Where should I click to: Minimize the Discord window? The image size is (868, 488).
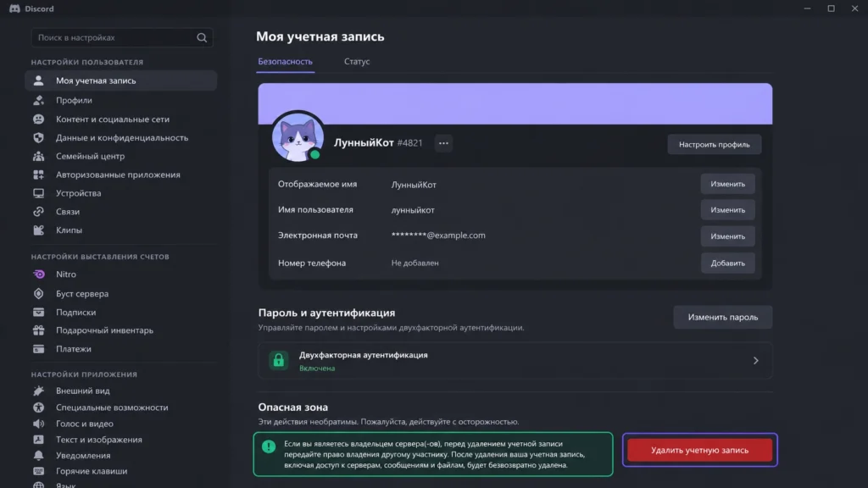pos(807,8)
